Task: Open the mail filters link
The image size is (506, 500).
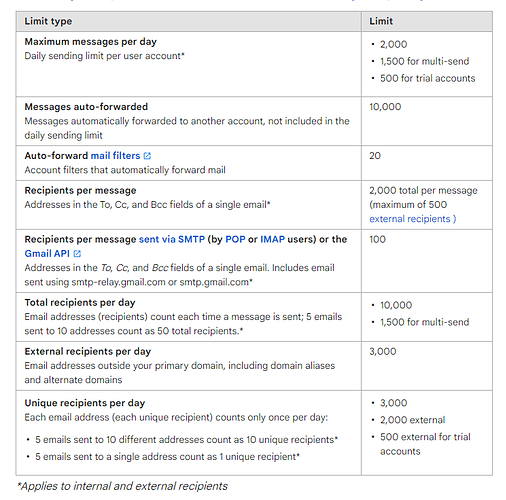Action: click(115, 156)
